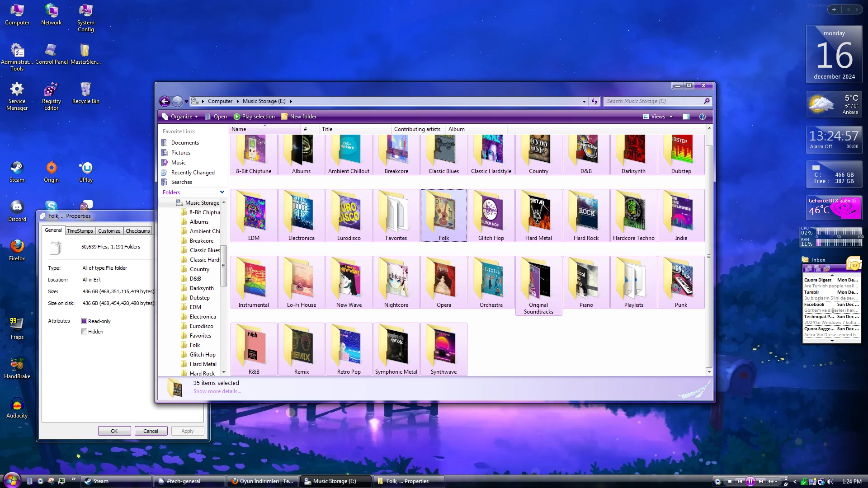Image resolution: width=868 pixels, height=488 pixels.
Task: Expand the address bar history dropdown
Action: pyautogui.click(x=584, y=101)
